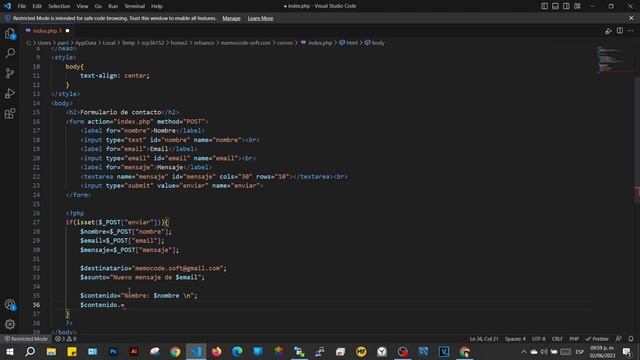640x360 pixels.
Task: Open the Explorer view in activity bar
Action: (x=10, y=34)
